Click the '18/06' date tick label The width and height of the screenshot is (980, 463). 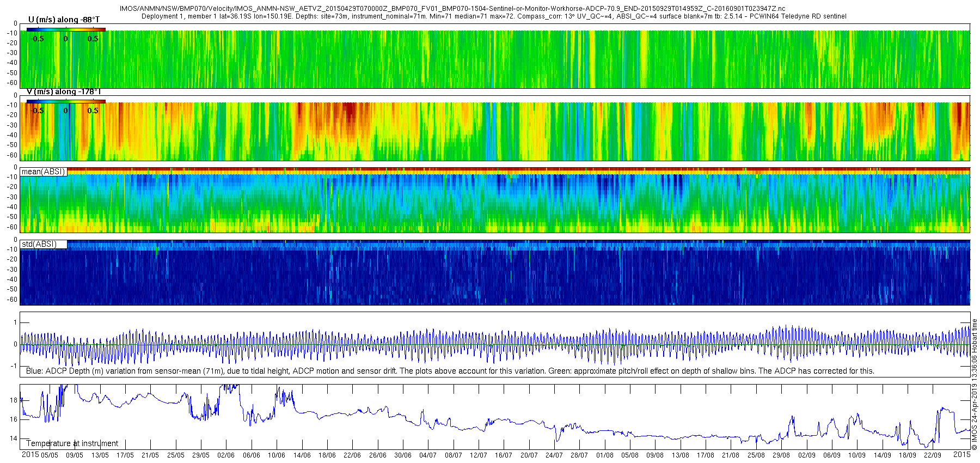point(327,455)
